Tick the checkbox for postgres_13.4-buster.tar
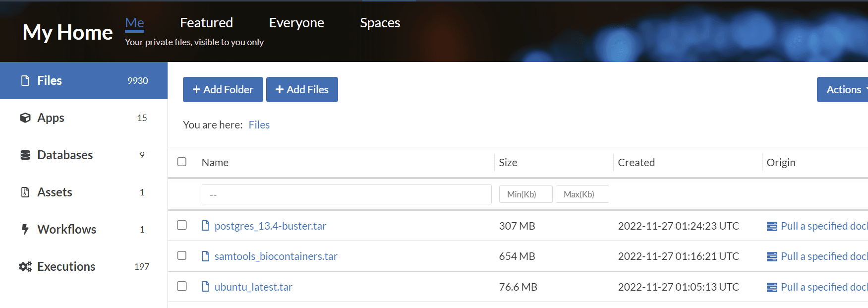 coord(182,225)
